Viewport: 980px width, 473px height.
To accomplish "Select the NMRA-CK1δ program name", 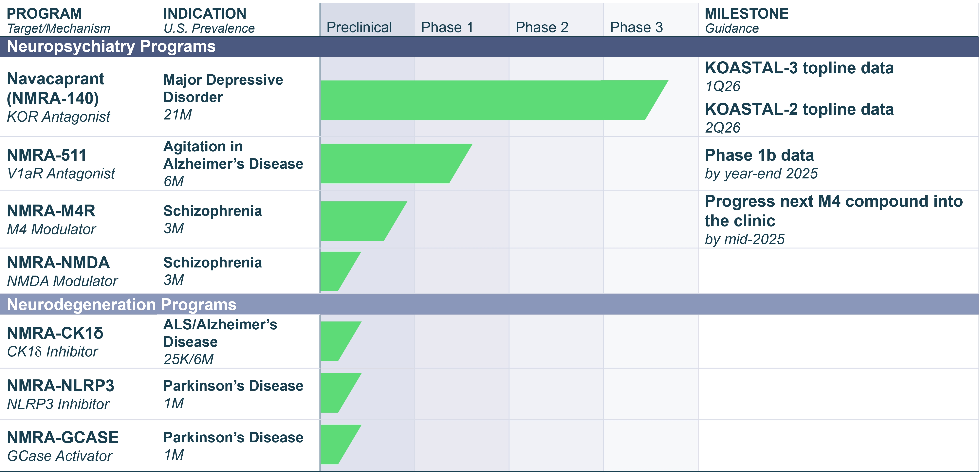I will (x=55, y=333).
